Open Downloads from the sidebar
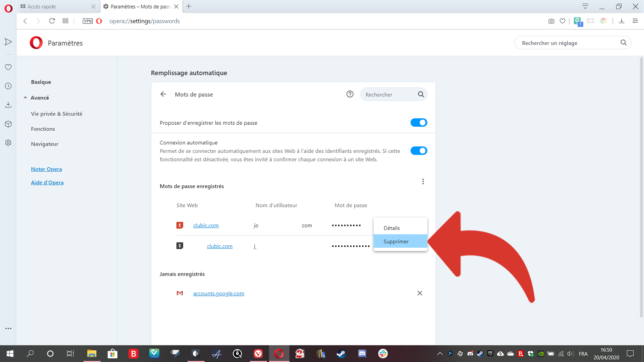This screenshot has width=644, height=362. click(x=8, y=105)
